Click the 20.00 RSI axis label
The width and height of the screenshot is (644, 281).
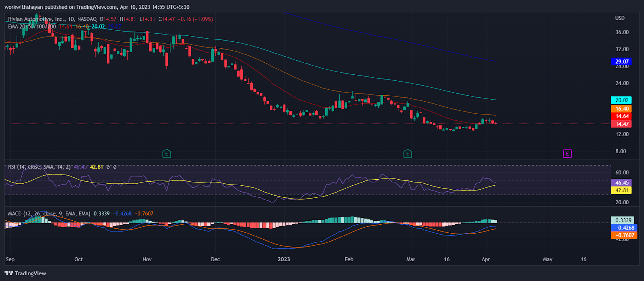coord(622,202)
